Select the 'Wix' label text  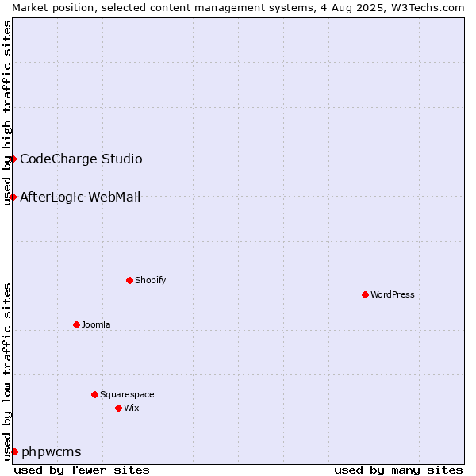(132, 409)
